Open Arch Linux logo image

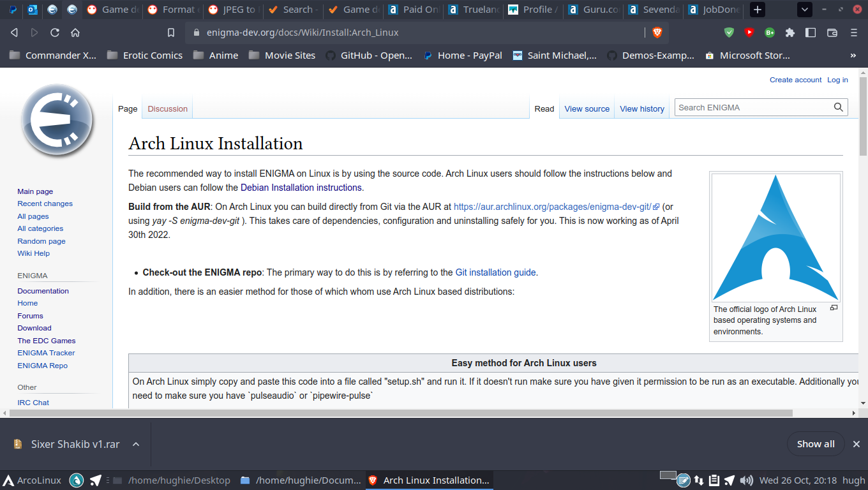(775, 237)
